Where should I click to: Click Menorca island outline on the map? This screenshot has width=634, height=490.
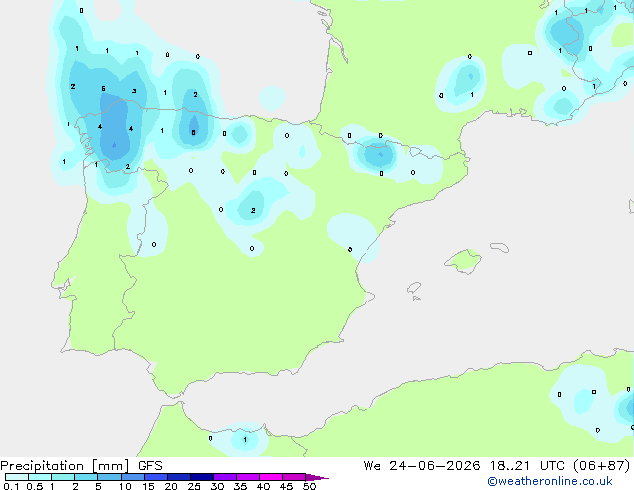(x=499, y=247)
